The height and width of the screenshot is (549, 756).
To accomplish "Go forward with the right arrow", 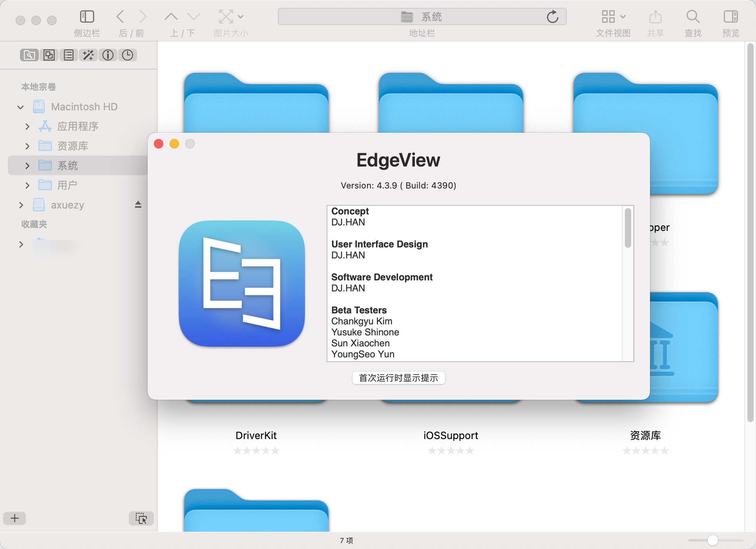I will 143,17.
